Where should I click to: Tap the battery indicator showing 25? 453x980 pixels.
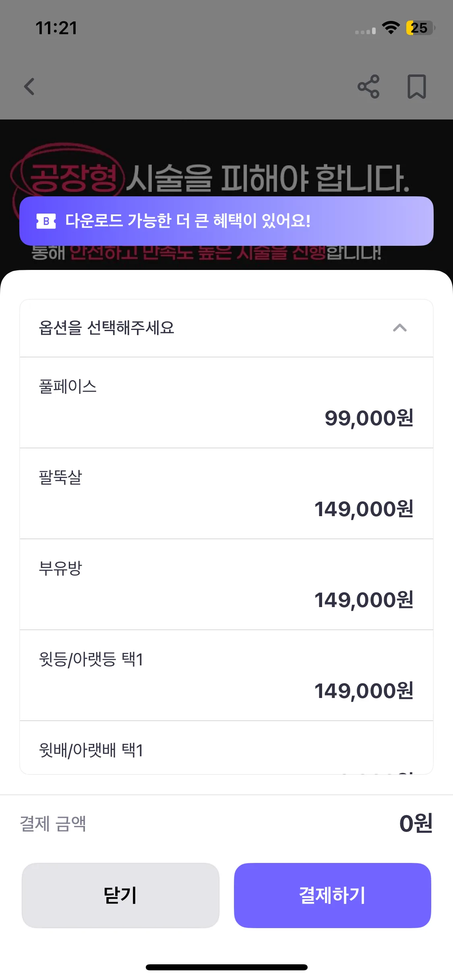420,28
